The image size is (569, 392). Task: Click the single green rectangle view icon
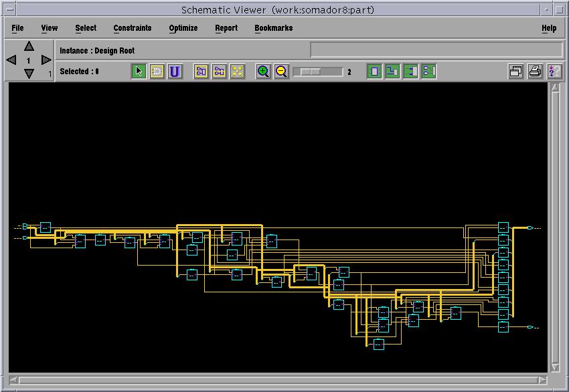click(x=374, y=71)
